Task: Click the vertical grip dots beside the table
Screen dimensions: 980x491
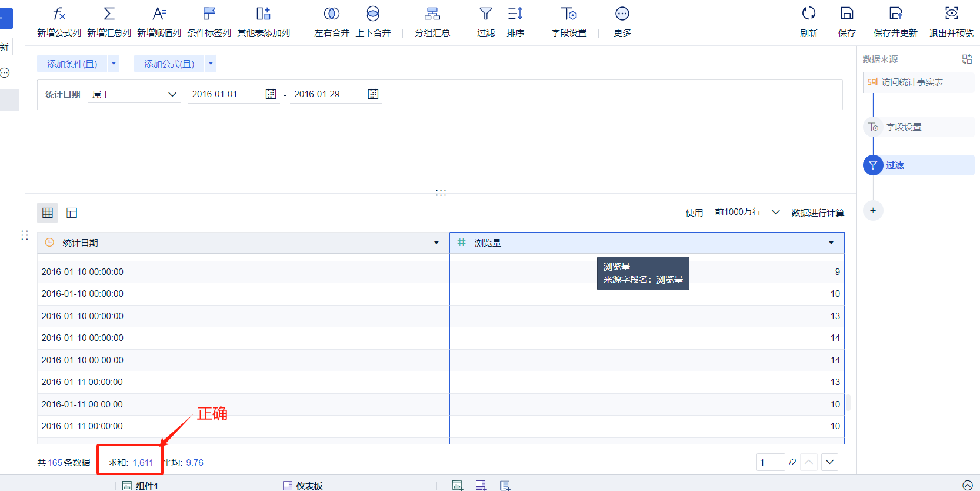Action: (x=25, y=235)
